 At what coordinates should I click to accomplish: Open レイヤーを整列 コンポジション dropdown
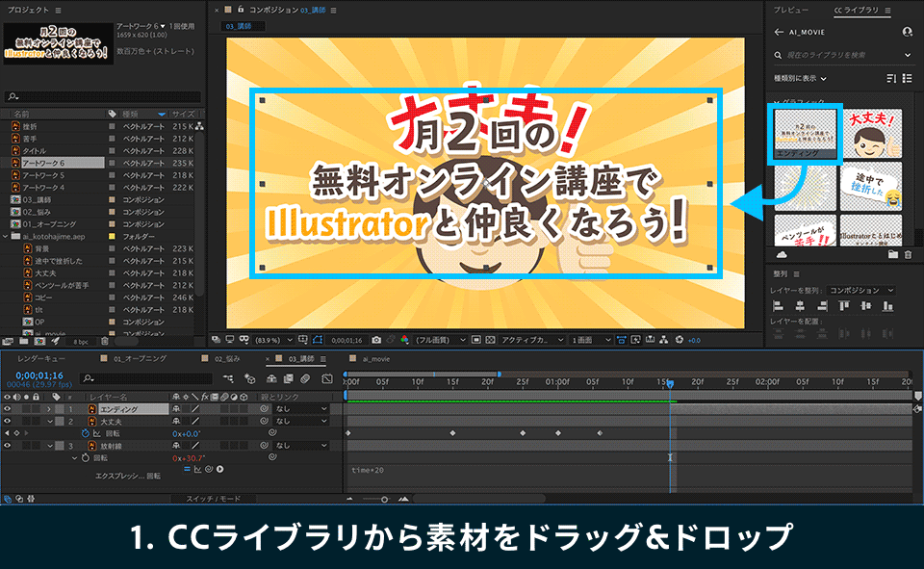click(860, 290)
